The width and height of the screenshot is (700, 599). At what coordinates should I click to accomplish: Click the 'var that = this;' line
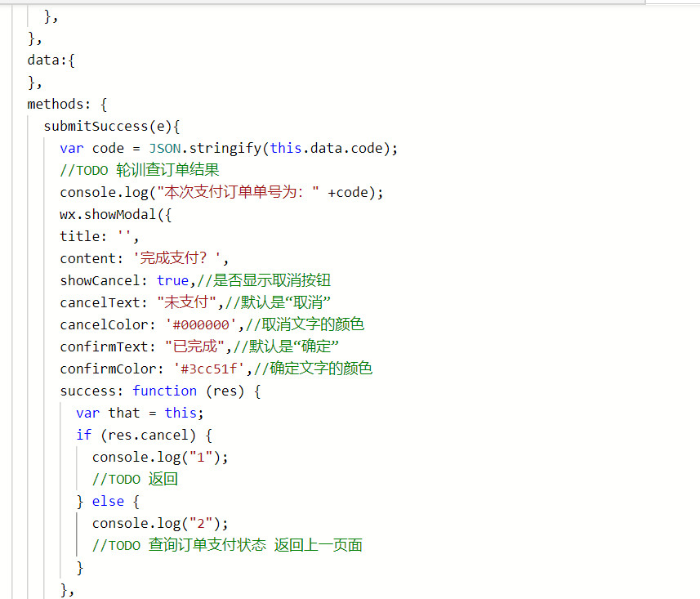tap(140, 413)
